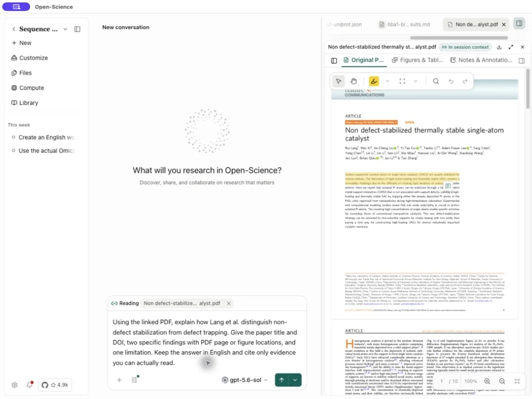Expand the PDF viewer to fullscreen

[x=511, y=47]
